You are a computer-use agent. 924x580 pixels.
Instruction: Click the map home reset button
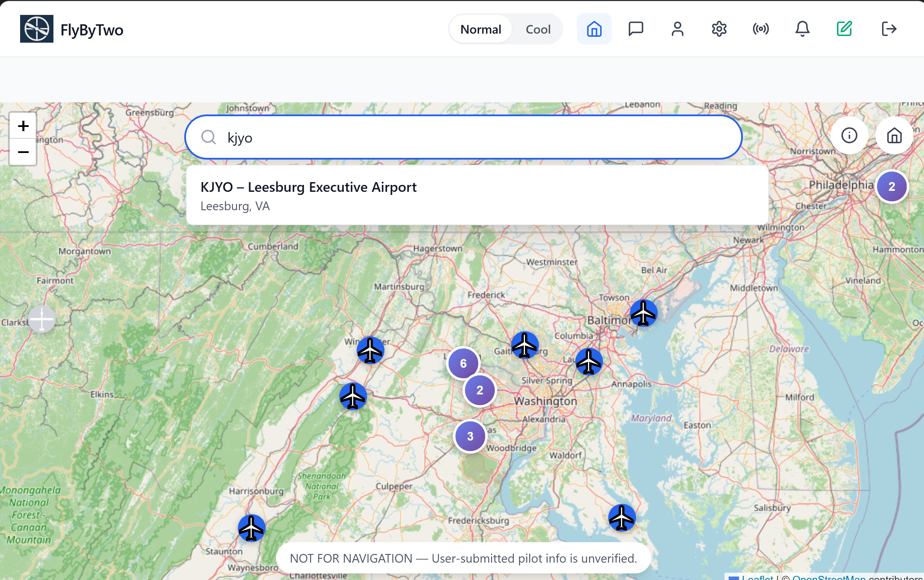pyautogui.click(x=894, y=135)
